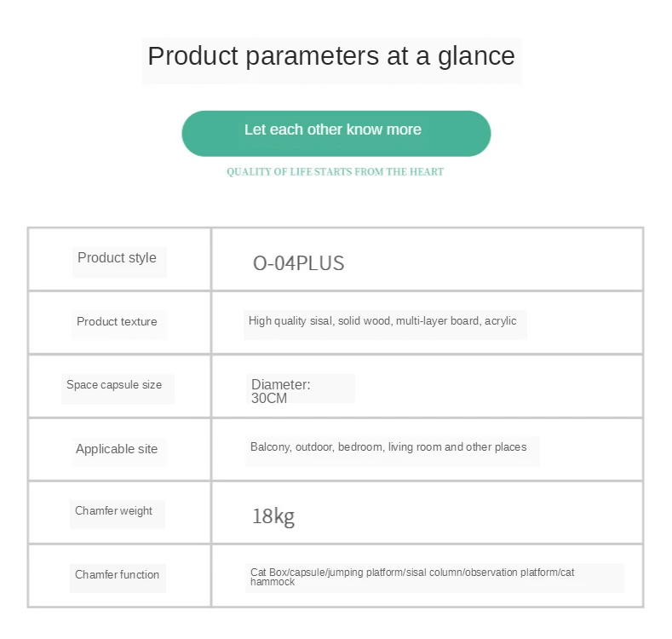Viewport: 672px width, 639px height.
Task: Click the 'Space capsule size' label
Action: [114, 385]
